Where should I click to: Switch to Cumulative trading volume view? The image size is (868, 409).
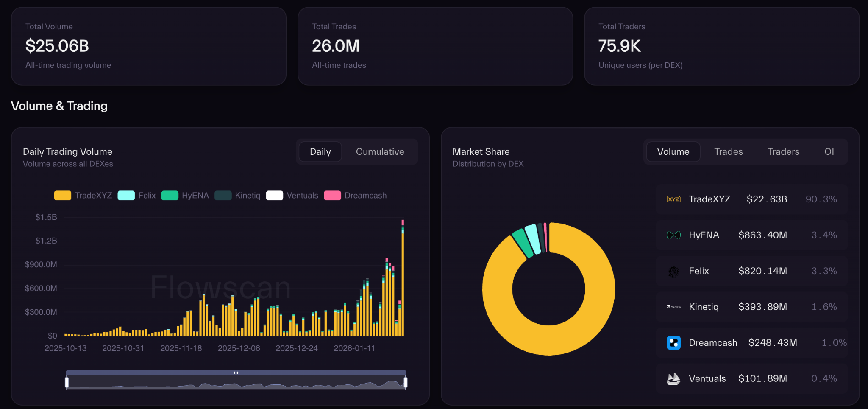pos(379,151)
